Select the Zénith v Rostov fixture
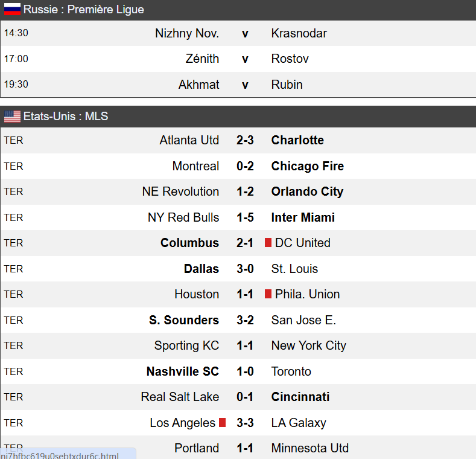This screenshot has height=459, width=476. [x=245, y=59]
